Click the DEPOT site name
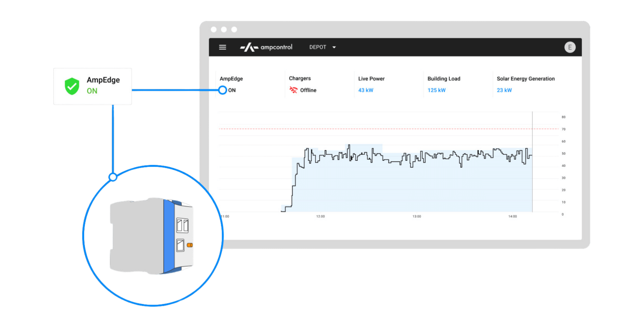Screen dimensions: 644x328 [x=318, y=47]
